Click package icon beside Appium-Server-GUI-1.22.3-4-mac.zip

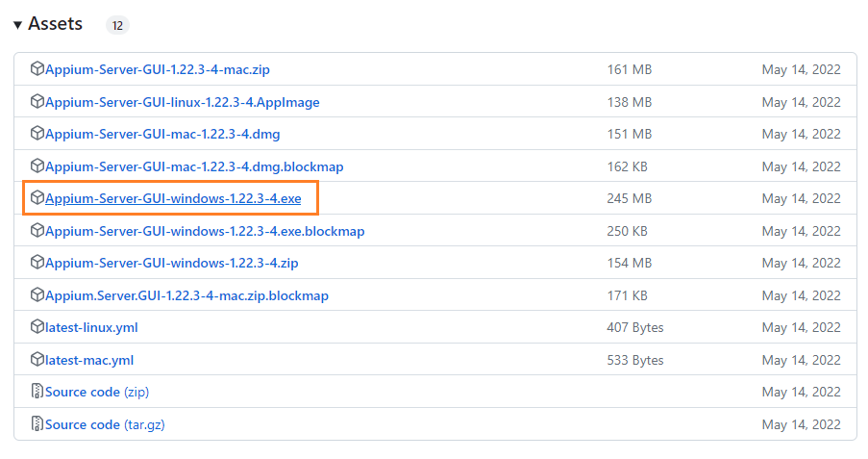(x=37, y=68)
